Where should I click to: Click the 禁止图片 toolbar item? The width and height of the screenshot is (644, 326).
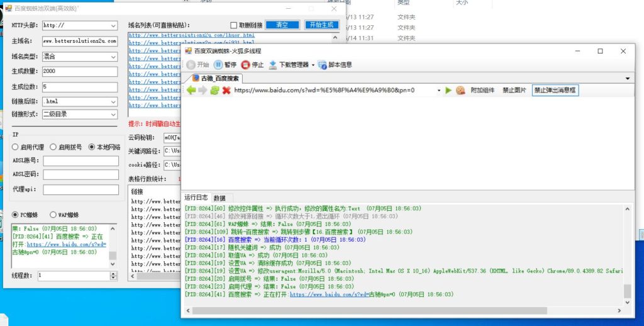tap(514, 90)
